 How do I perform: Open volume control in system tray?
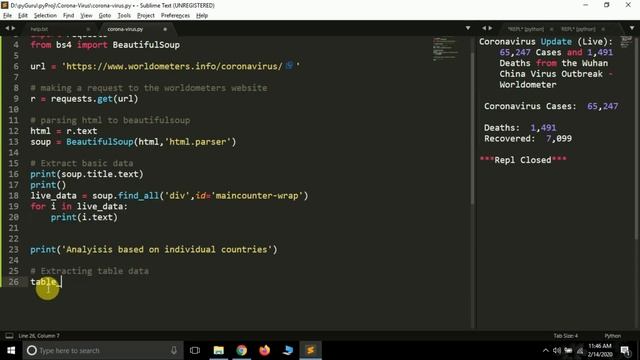pos(557,350)
